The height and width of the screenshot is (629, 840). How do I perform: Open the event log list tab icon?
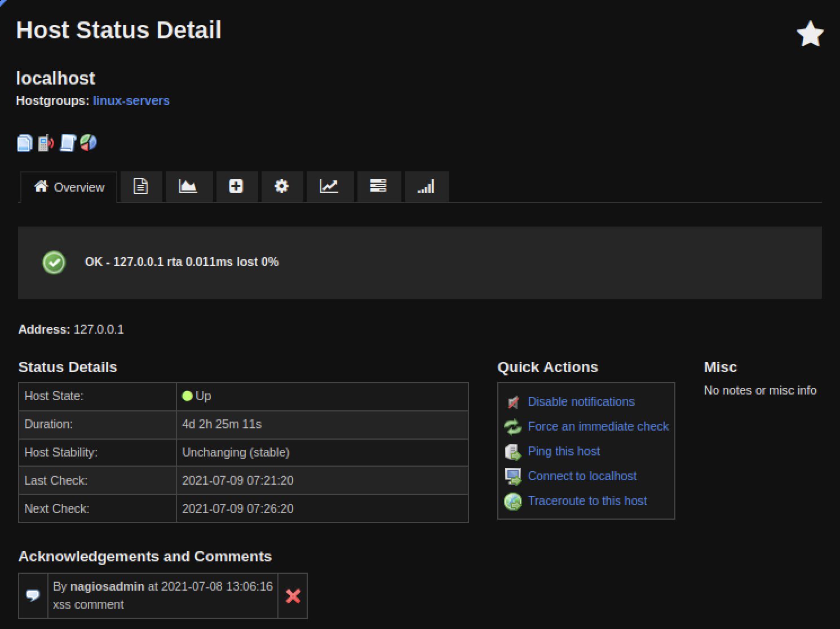click(379, 186)
